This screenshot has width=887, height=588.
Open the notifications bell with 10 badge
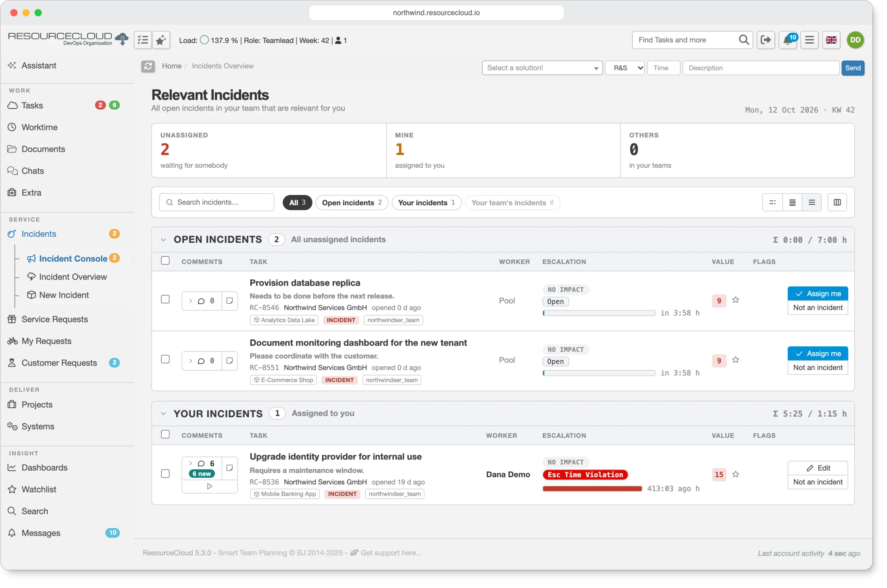[x=787, y=40]
